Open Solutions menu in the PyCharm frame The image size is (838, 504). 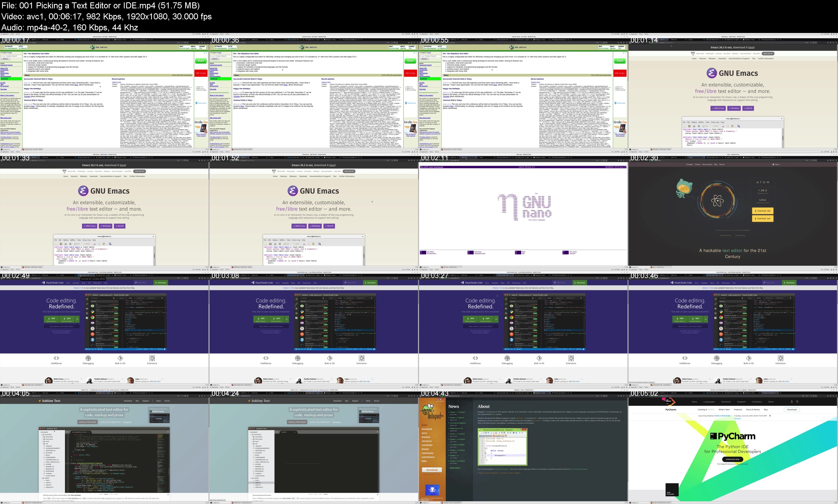726,402
